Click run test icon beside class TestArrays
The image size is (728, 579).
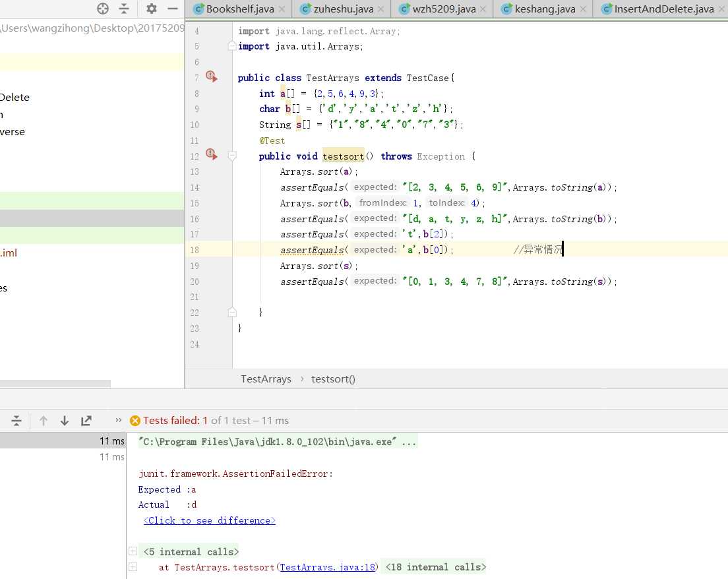pyautogui.click(x=211, y=77)
